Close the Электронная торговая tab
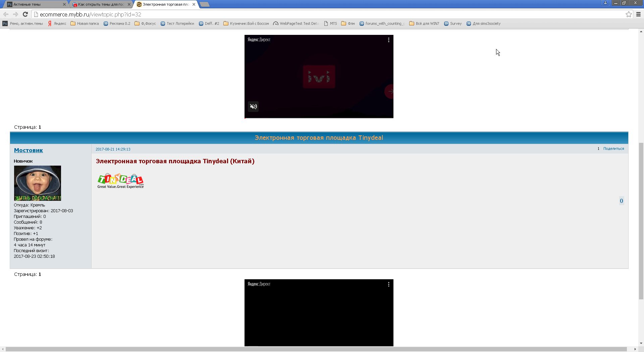The height and width of the screenshot is (352, 644). tap(194, 4)
